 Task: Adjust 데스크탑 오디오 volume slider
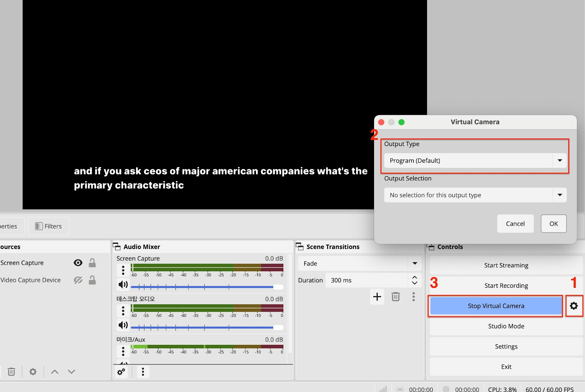[207, 328]
